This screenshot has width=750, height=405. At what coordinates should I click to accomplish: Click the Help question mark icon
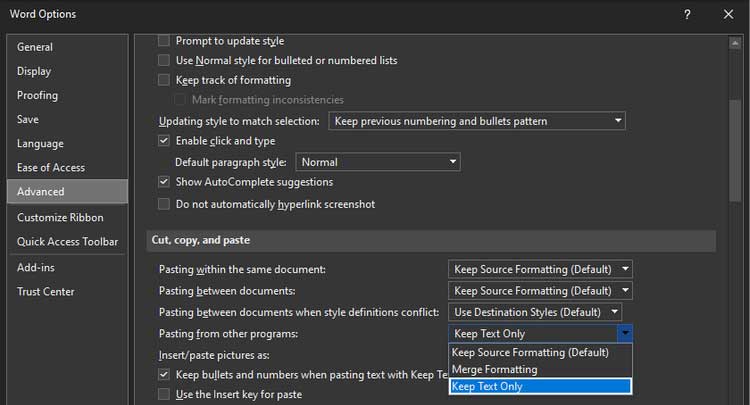pos(687,15)
